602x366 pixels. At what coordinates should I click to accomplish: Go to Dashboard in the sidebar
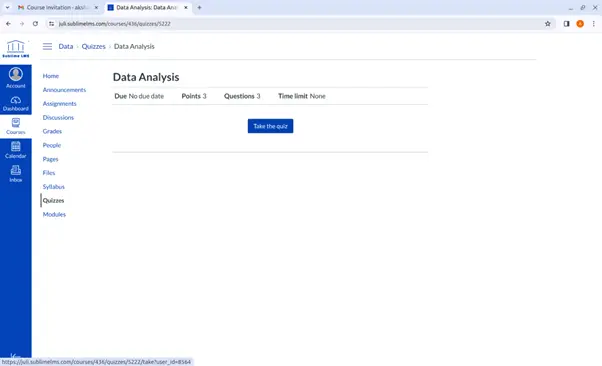pyautogui.click(x=16, y=104)
